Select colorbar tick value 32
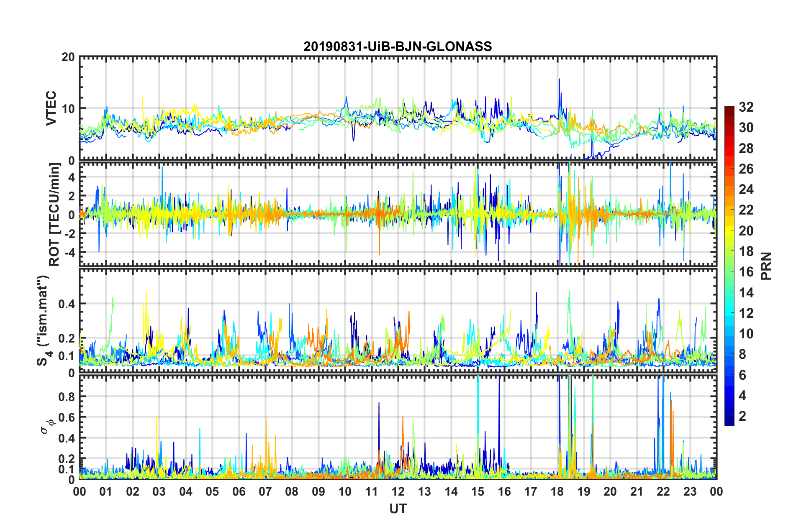 pyautogui.click(x=746, y=107)
